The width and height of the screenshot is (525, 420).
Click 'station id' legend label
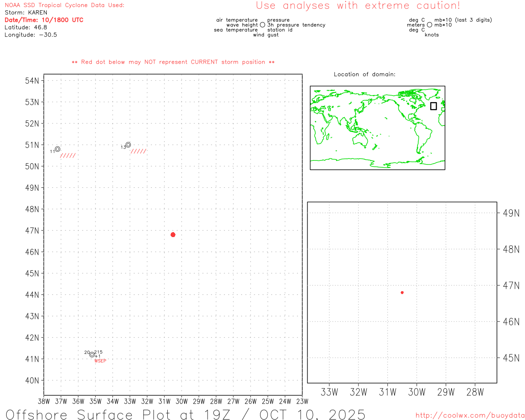[280, 30]
